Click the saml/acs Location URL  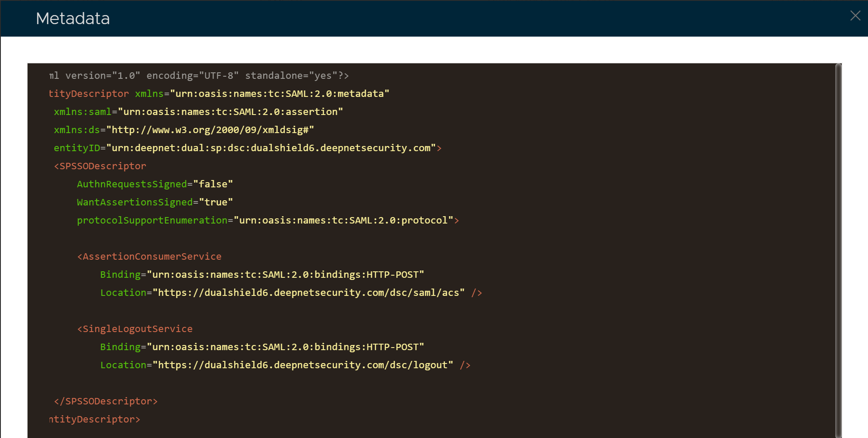(x=309, y=293)
